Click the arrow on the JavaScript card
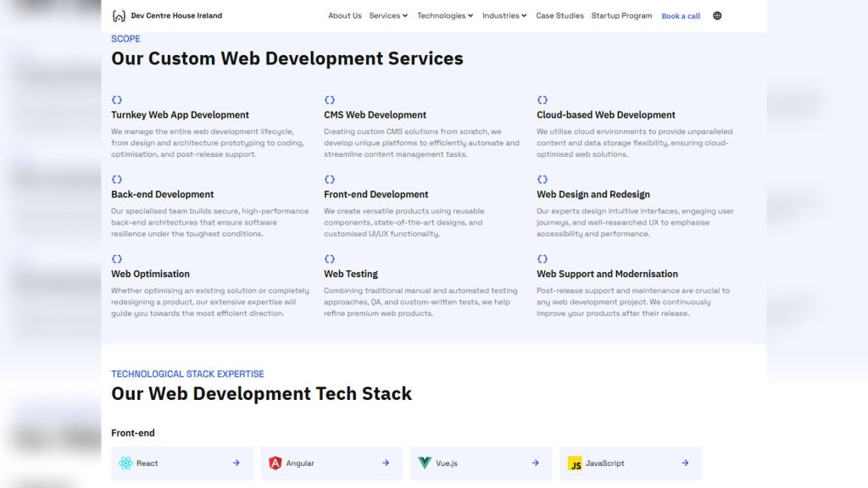 point(685,463)
